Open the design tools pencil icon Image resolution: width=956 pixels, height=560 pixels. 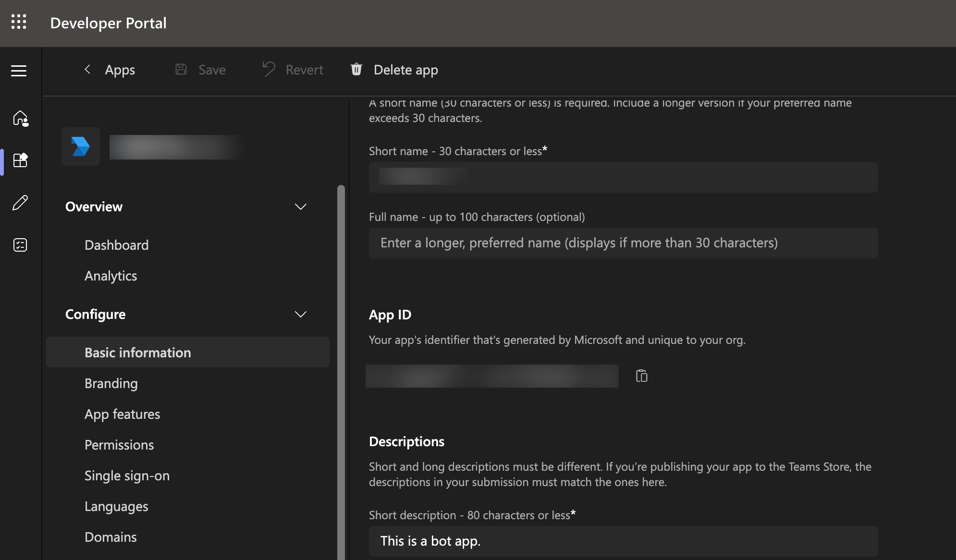[x=20, y=203]
